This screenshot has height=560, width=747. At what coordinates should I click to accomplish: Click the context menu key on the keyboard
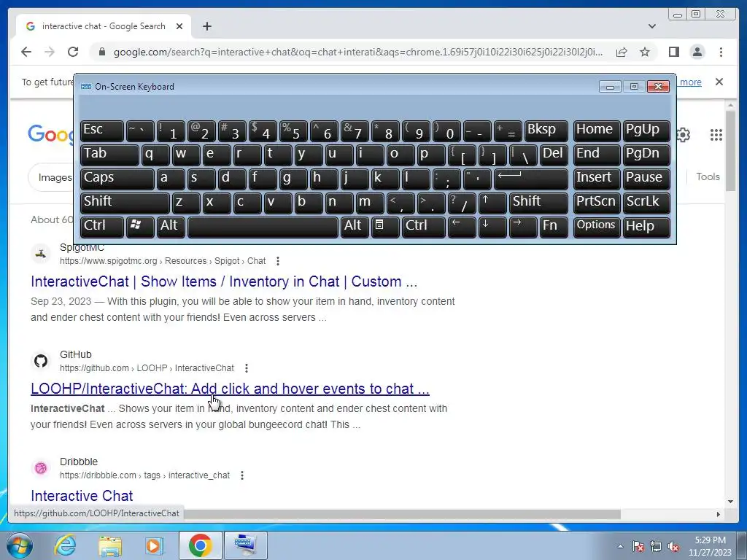pyautogui.click(x=385, y=227)
